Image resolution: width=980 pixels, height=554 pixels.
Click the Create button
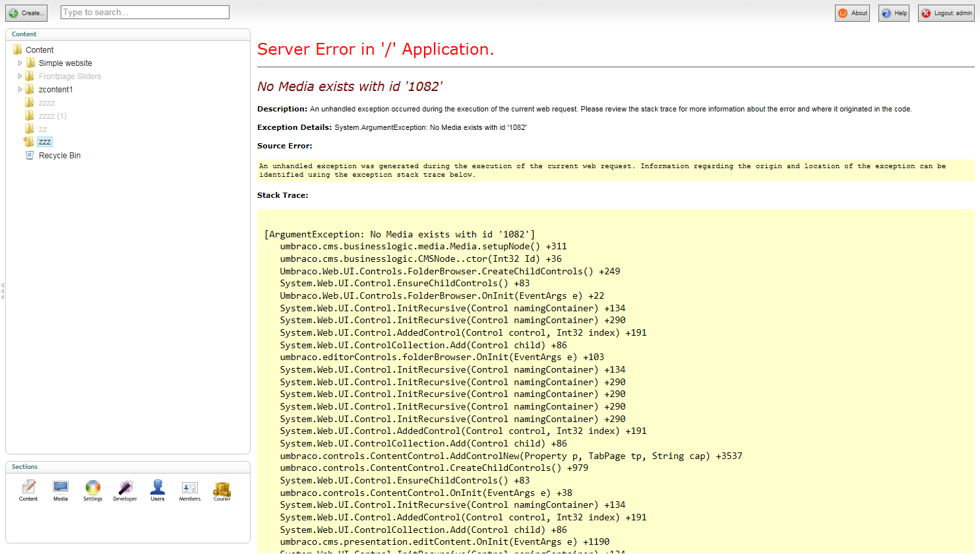coord(26,13)
